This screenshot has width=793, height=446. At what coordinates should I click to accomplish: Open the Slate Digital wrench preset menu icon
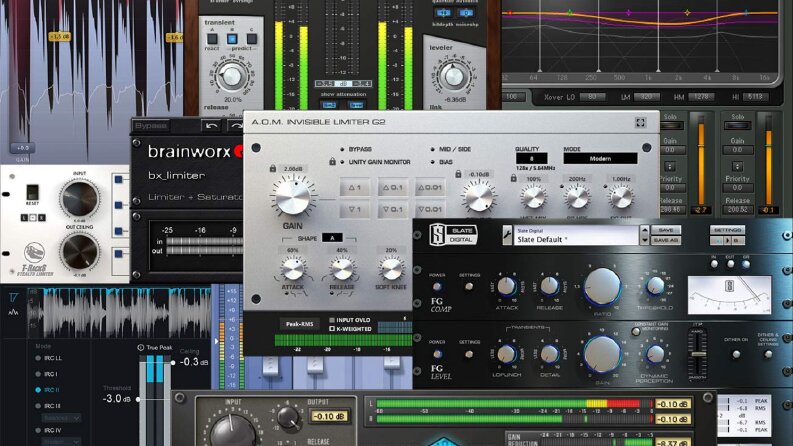pyautogui.click(x=507, y=235)
